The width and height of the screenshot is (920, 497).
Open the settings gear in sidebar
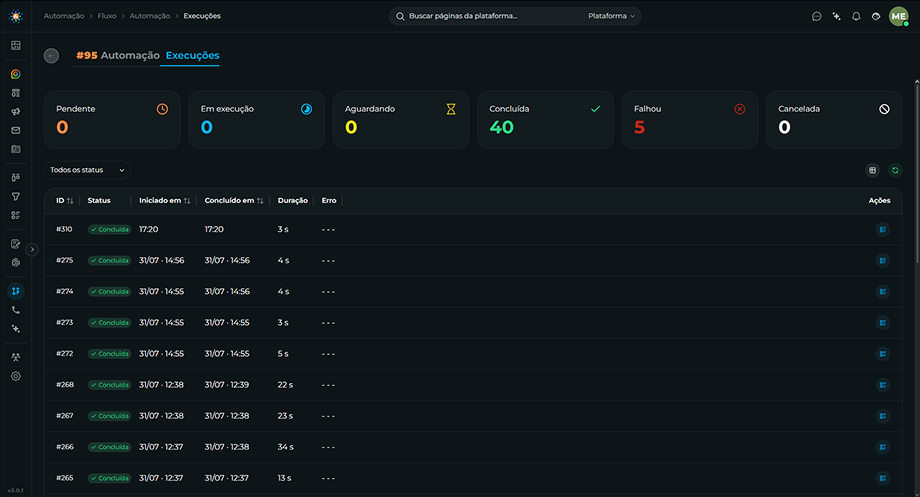point(16,376)
